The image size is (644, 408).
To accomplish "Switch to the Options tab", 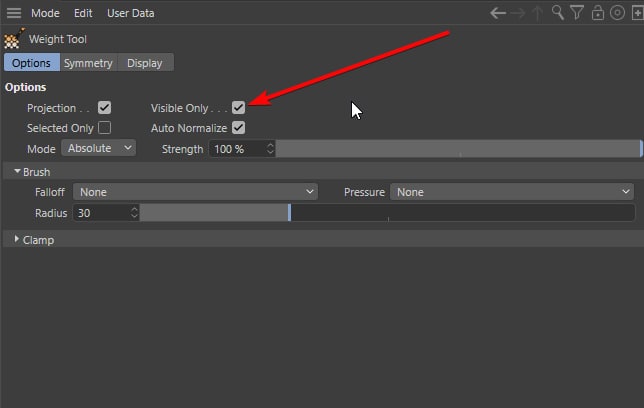I will [32, 62].
